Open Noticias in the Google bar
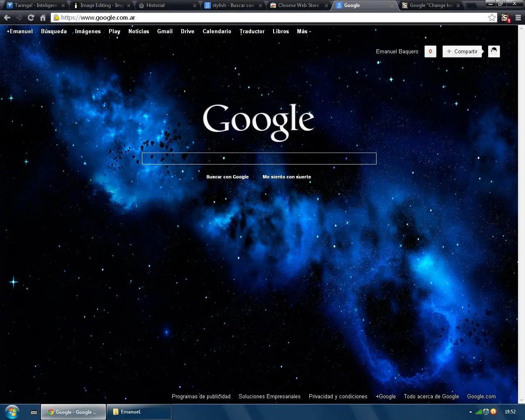The height and width of the screenshot is (420, 525). [x=139, y=31]
